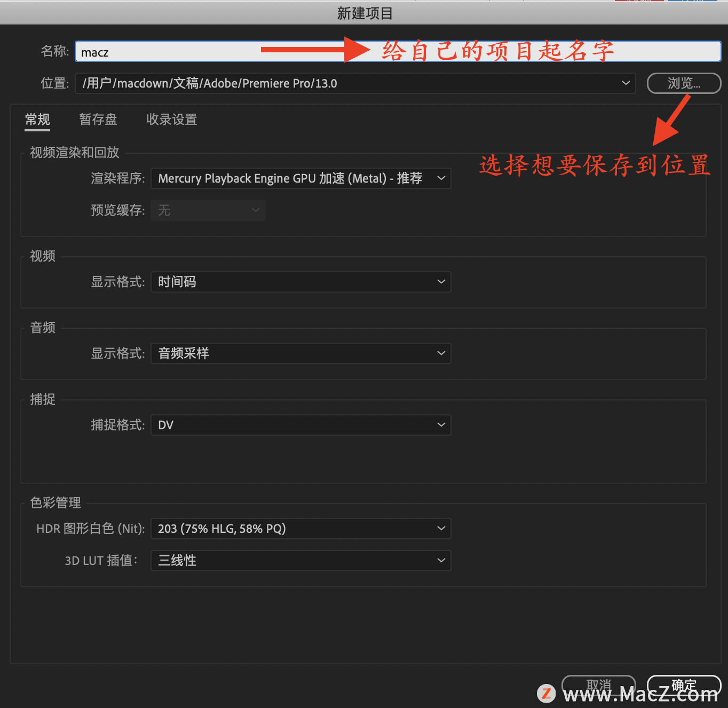Open the 3D LUT 插值 dropdown showing 三线性
The width and height of the screenshot is (728, 708).
(x=301, y=561)
